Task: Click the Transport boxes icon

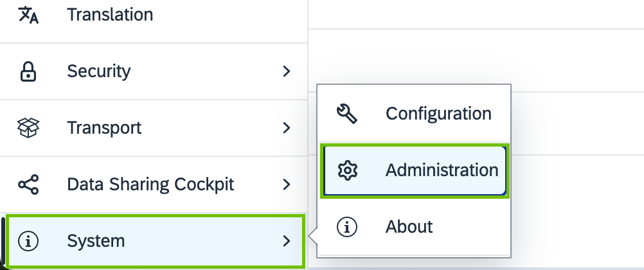Action: [x=28, y=128]
